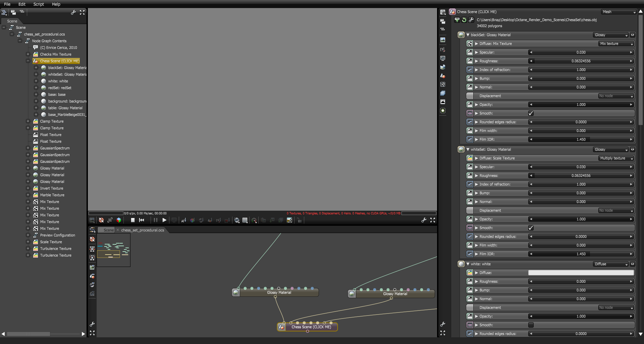
Task: Open the Help menu
Action: pyautogui.click(x=56, y=4)
